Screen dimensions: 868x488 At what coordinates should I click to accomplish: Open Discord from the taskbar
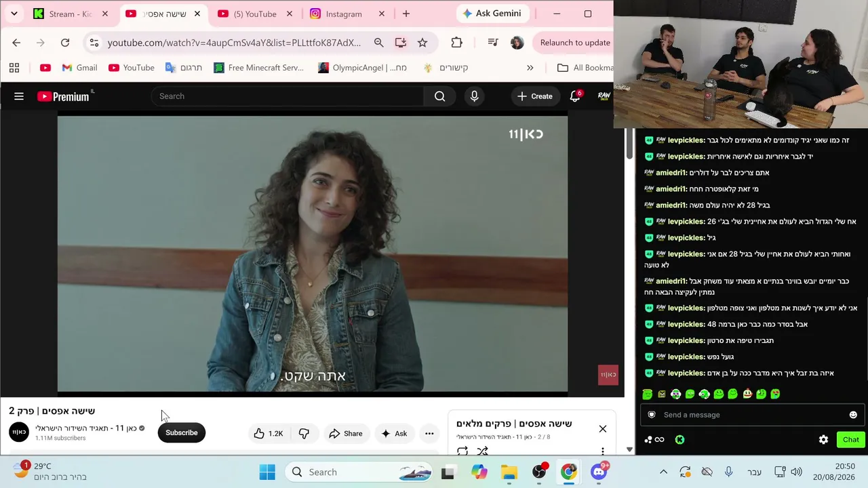click(599, 472)
